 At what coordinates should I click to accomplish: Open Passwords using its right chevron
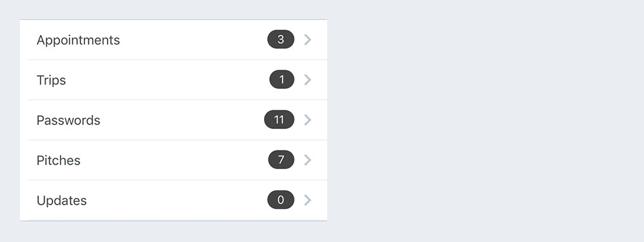(x=308, y=120)
